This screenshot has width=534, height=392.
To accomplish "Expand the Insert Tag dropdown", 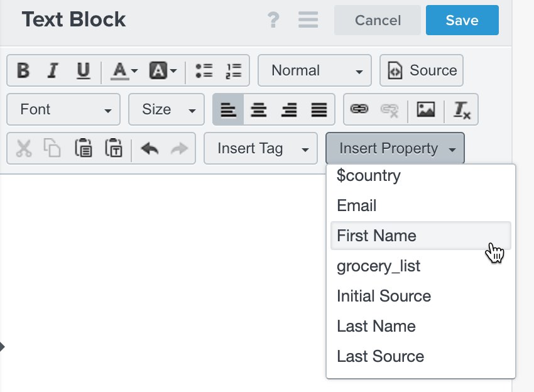I will pos(261,148).
